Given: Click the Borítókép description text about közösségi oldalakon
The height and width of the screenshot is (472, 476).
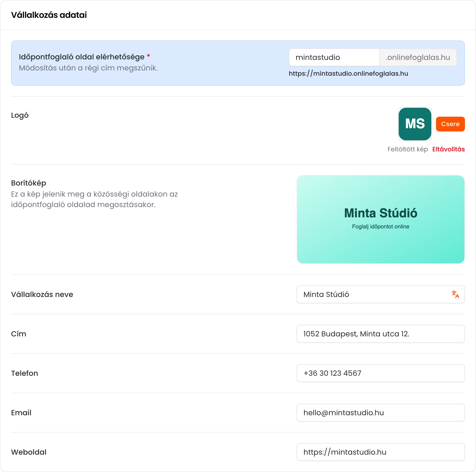Looking at the screenshot, I should 94,199.
